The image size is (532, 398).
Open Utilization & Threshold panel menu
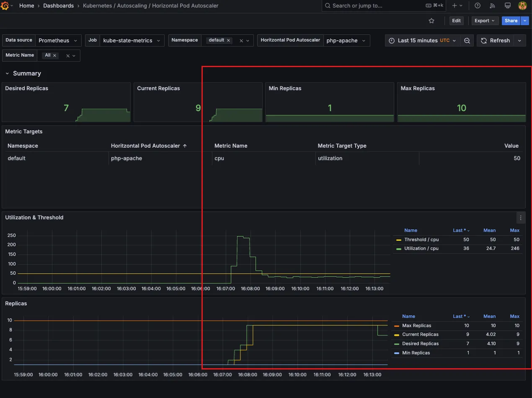[521, 218]
